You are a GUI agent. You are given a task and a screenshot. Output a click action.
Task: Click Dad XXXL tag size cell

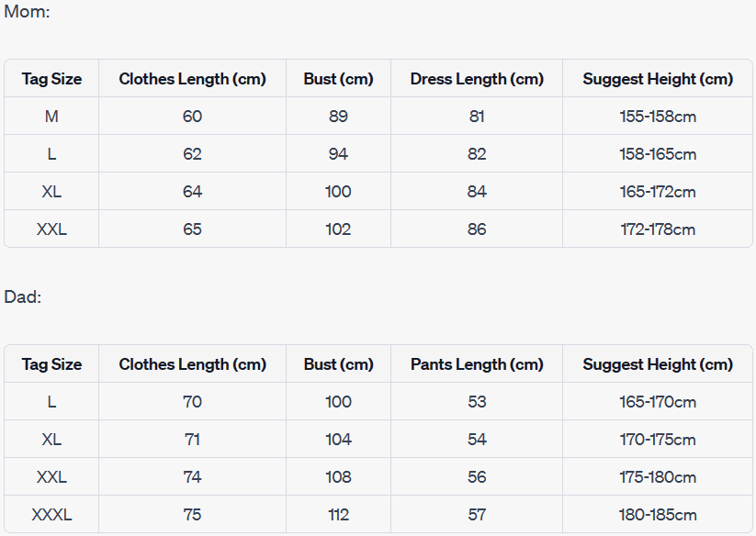point(51,515)
